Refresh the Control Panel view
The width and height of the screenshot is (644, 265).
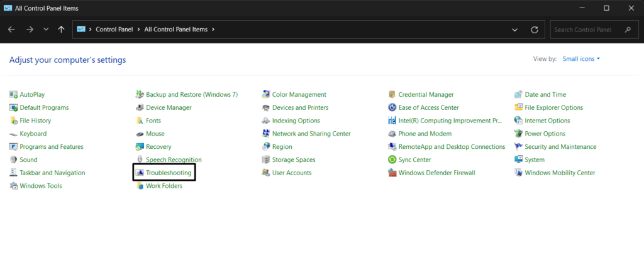click(535, 30)
